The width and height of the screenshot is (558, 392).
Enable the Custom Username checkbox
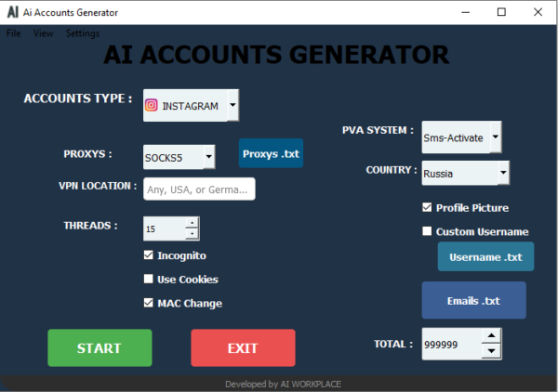(427, 231)
